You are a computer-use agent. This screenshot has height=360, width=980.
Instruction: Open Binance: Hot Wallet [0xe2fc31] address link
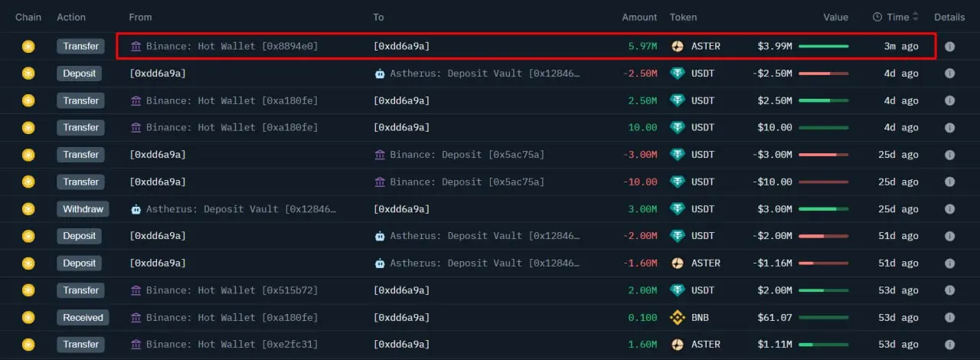[231, 345]
